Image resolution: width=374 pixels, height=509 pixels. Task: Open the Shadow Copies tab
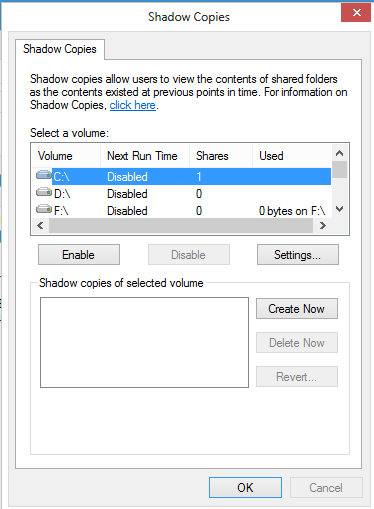[x=60, y=49]
